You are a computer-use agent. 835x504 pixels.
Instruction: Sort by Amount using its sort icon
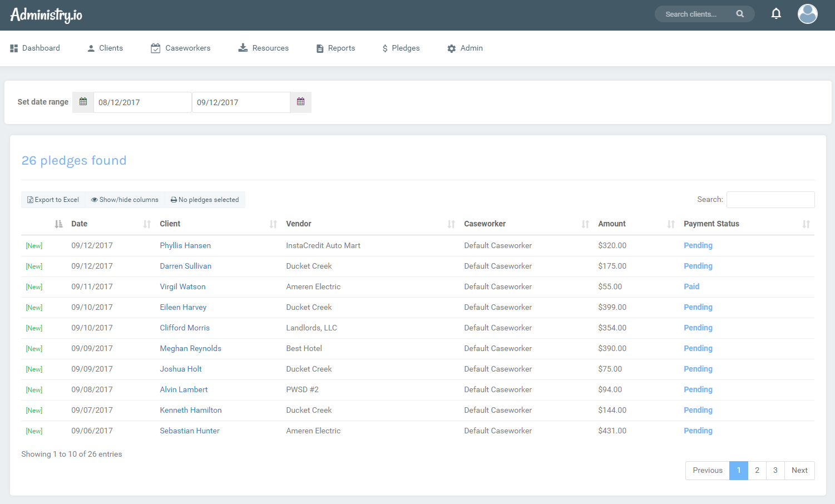click(671, 224)
